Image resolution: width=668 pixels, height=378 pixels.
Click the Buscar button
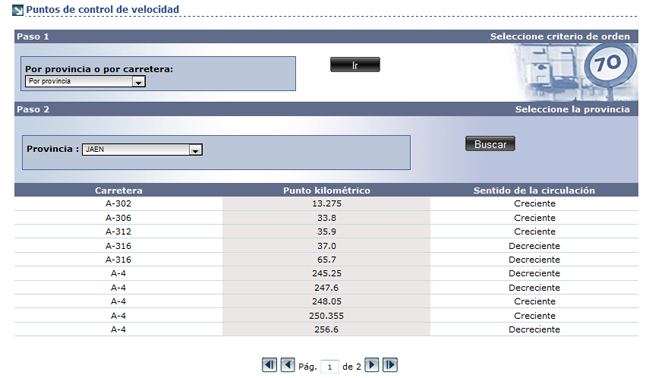pyautogui.click(x=490, y=144)
